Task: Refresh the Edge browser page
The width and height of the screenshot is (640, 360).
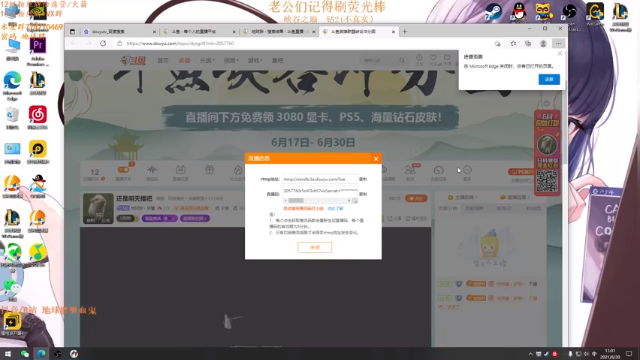Action: pos(103,43)
